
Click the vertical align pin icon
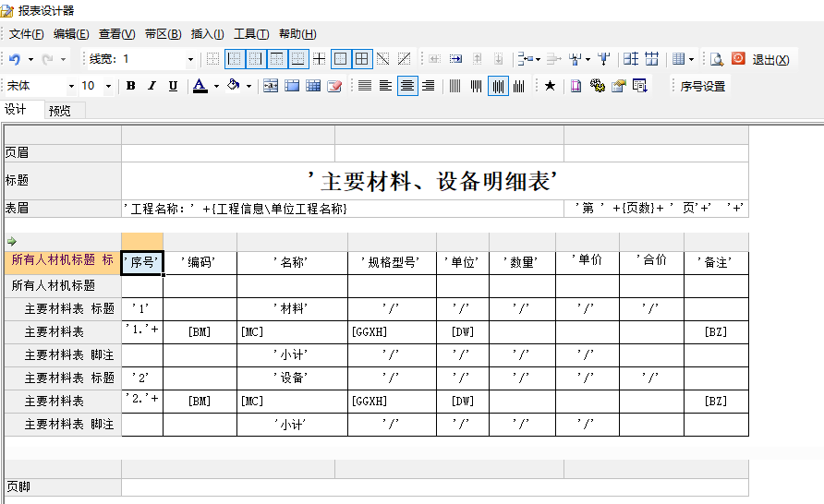(x=604, y=59)
